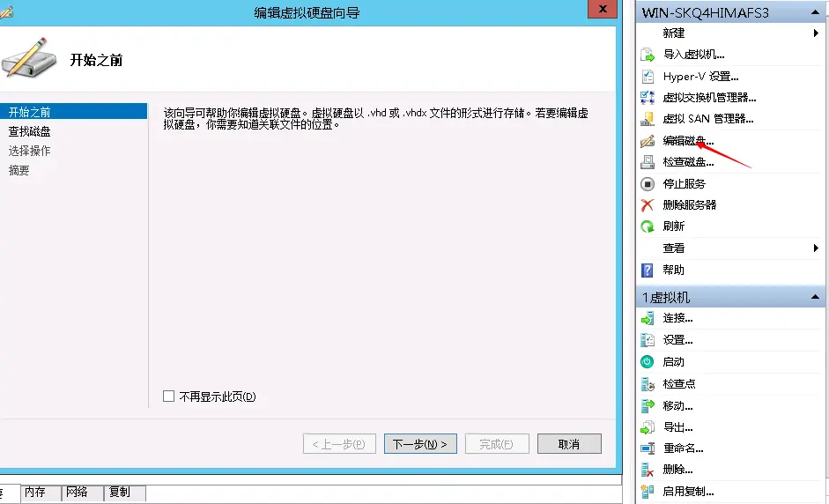Expand the 新建 submenu arrow
This screenshot has width=829, height=504.
pyautogui.click(x=816, y=33)
